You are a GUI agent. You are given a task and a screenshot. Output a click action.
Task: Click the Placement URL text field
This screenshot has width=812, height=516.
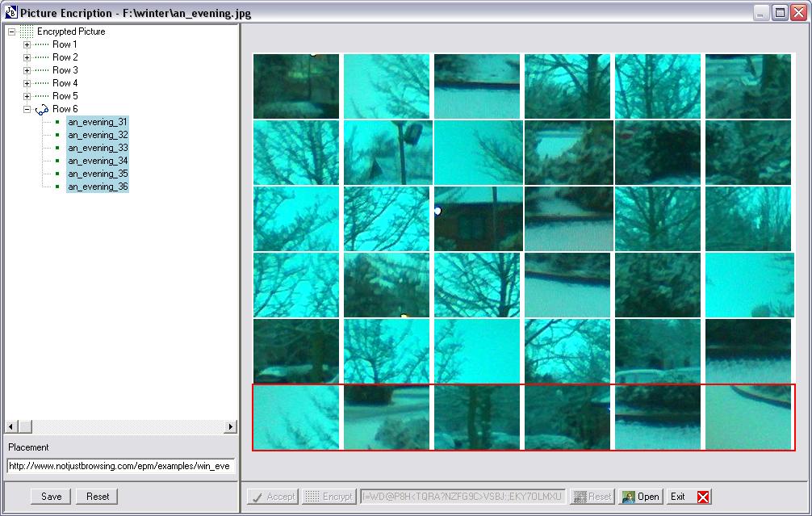point(121,466)
